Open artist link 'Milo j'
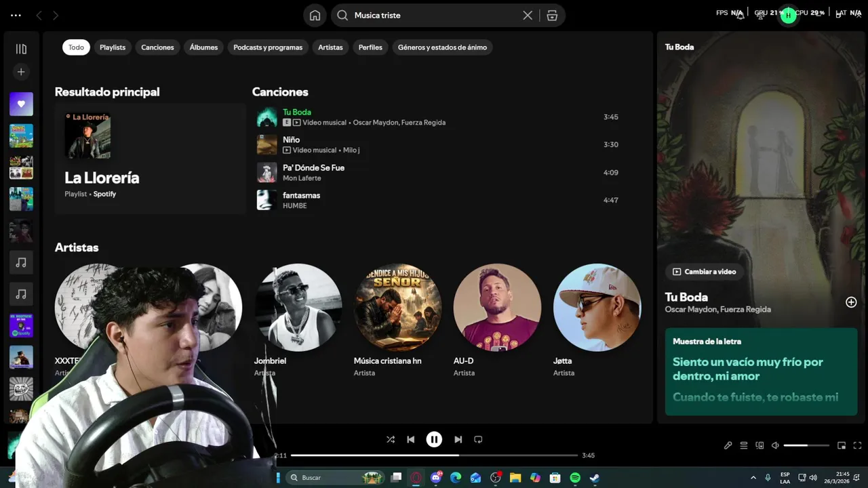The width and height of the screenshot is (868, 488). (351, 150)
